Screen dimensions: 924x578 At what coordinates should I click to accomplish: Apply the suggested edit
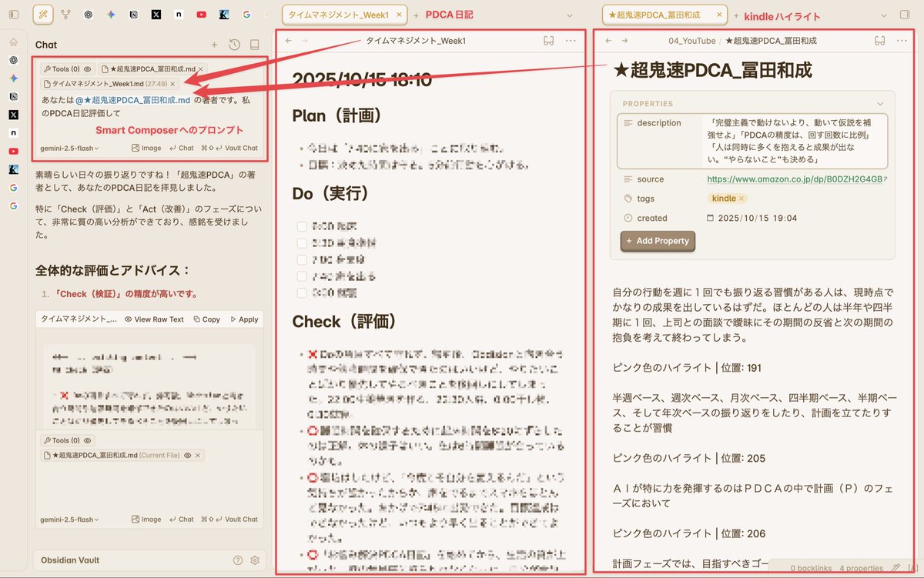coord(244,319)
